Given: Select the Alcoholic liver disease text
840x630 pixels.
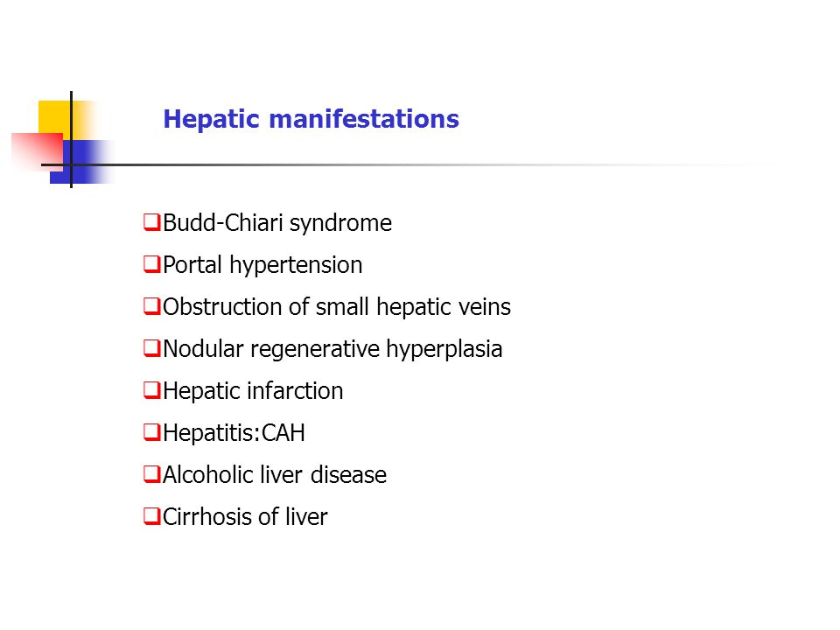Looking at the screenshot, I should click(x=275, y=474).
